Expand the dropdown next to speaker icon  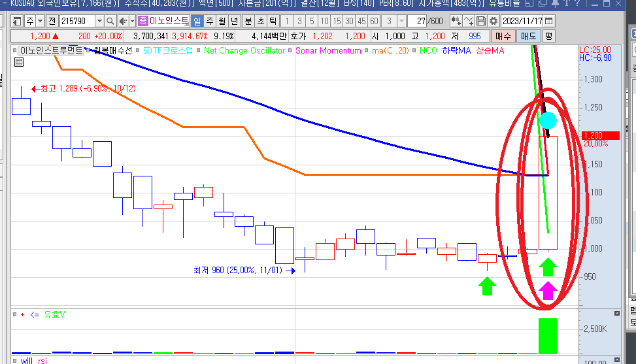click(x=131, y=21)
